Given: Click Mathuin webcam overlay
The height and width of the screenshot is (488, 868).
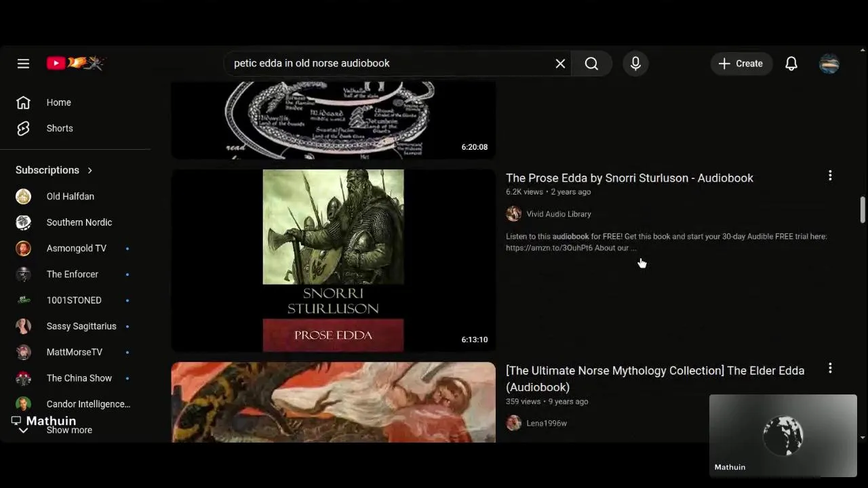Looking at the screenshot, I should pyautogui.click(x=783, y=436).
